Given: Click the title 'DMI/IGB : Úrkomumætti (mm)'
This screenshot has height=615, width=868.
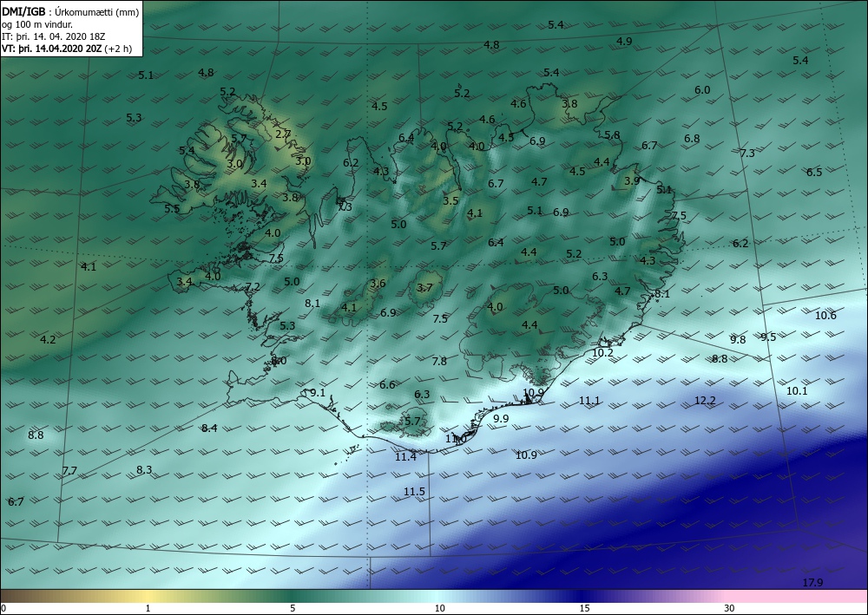Looking at the screenshot, I should point(70,11).
